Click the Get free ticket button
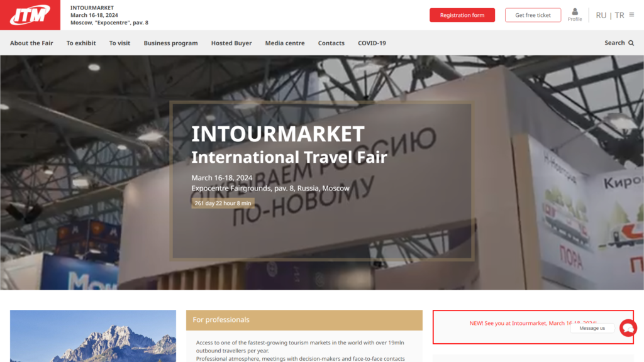 pos(533,15)
